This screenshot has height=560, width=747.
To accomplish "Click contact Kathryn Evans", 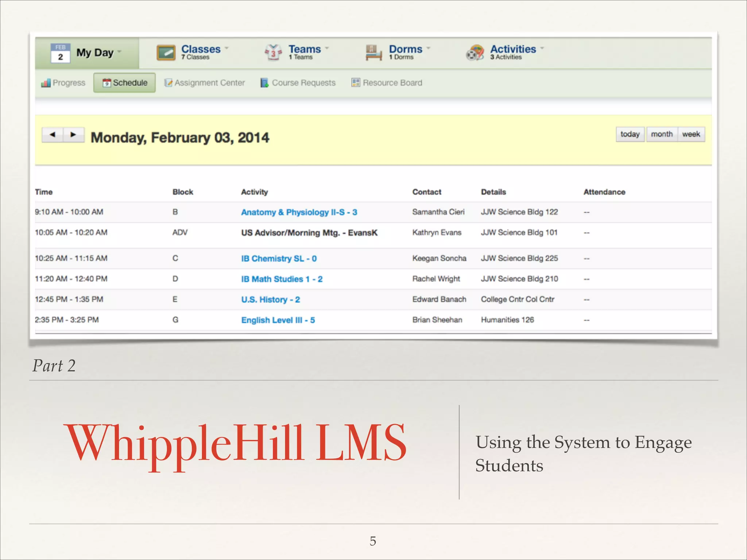I will (x=437, y=233).
